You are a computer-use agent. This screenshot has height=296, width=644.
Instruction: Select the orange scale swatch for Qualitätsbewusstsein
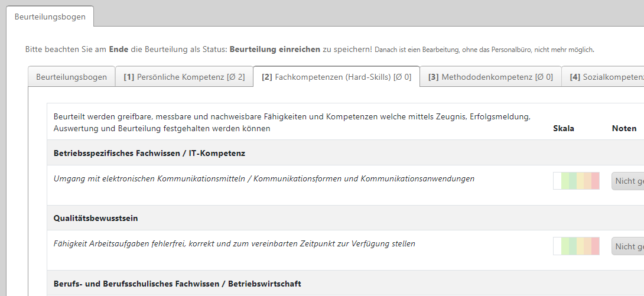click(588, 246)
